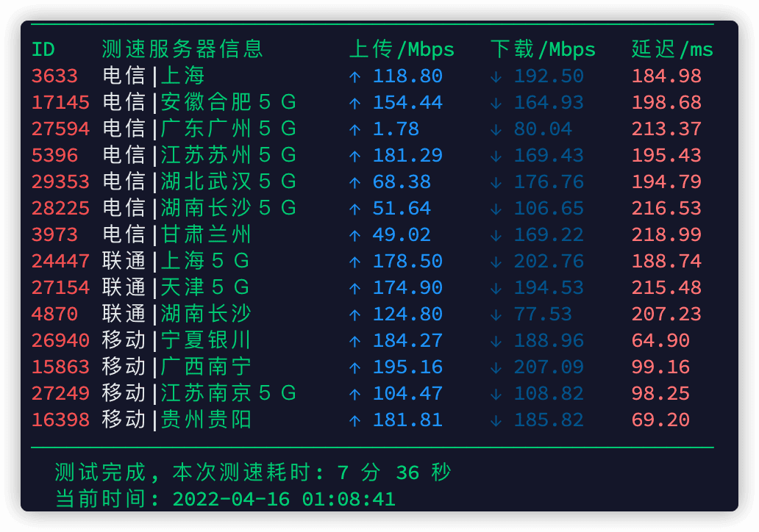Click the 上传/Mbps header text

pyautogui.click(x=402, y=49)
